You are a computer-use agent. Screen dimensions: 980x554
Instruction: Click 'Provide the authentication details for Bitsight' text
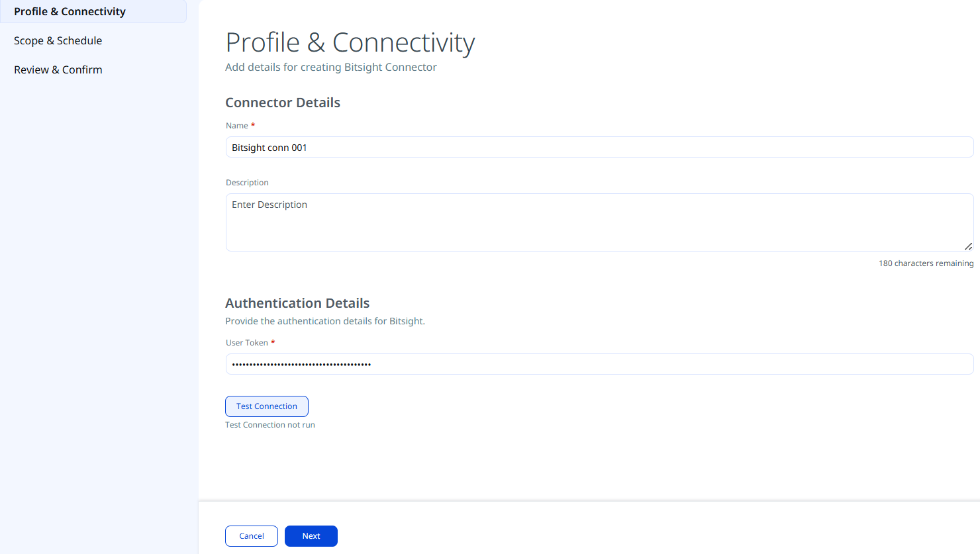pyautogui.click(x=325, y=321)
